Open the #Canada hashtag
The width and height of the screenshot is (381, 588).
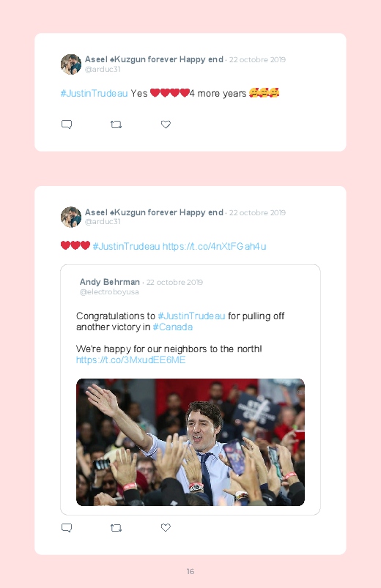(173, 327)
